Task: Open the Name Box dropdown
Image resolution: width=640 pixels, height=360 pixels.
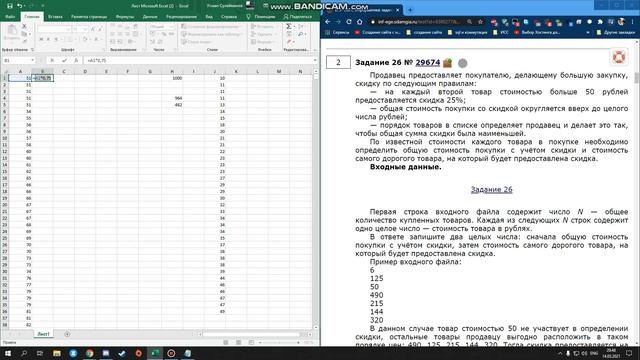Action: [x=32, y=60]
